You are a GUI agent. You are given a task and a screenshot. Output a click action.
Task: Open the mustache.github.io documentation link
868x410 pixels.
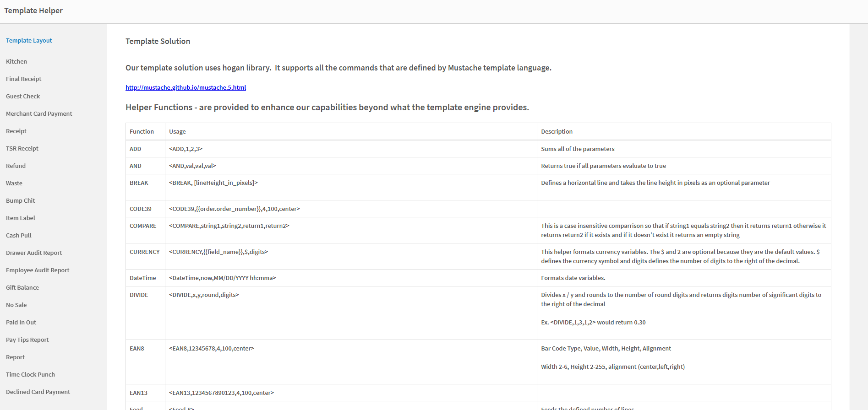coord(186,87)
